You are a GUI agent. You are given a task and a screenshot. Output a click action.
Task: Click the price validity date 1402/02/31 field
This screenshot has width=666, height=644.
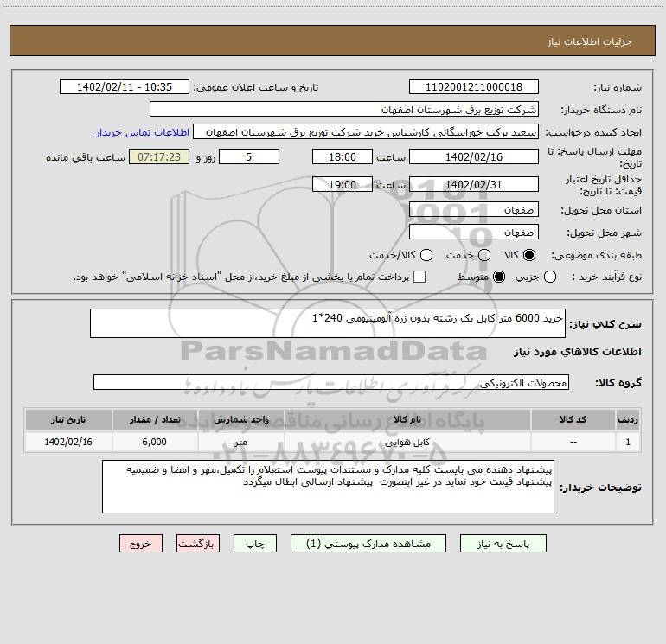(x=474, y=185)
